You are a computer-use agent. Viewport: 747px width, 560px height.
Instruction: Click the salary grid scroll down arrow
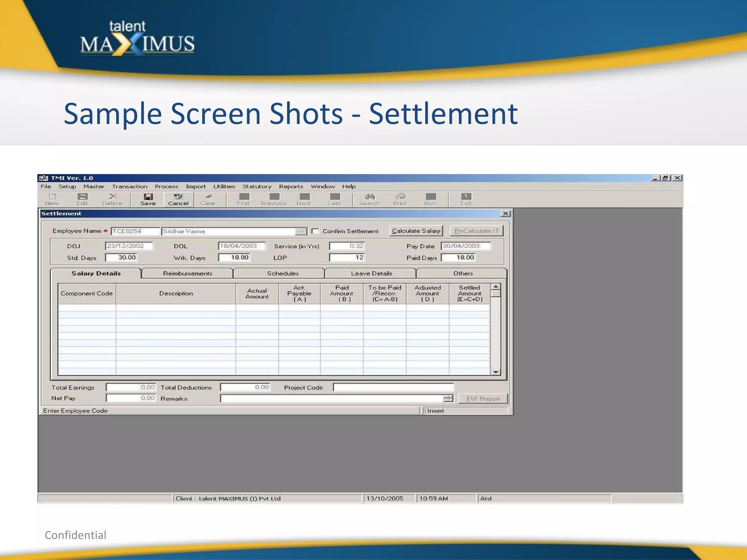(x=496, y=372)
